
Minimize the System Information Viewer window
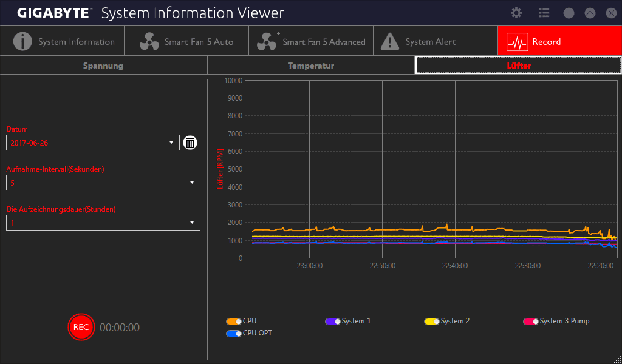(569, 13)
